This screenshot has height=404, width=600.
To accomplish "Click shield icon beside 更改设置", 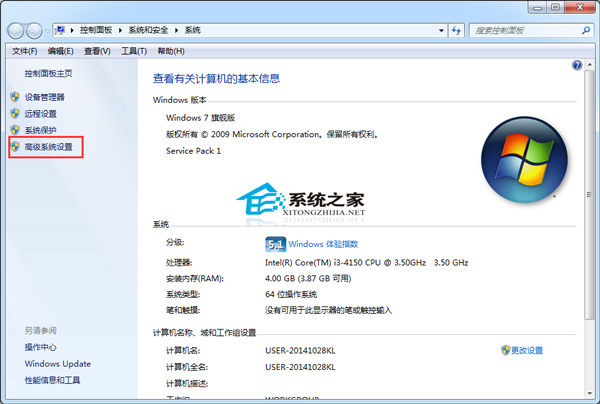I will pos(505,350).
